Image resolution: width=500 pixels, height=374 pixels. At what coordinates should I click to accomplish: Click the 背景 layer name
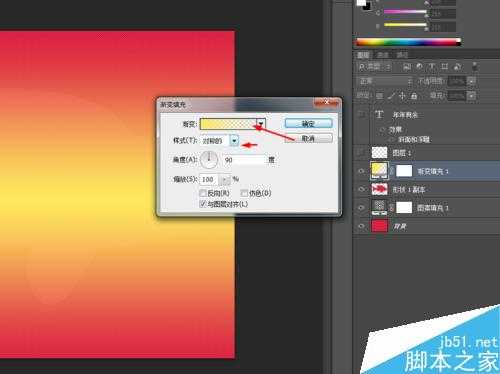400,227
